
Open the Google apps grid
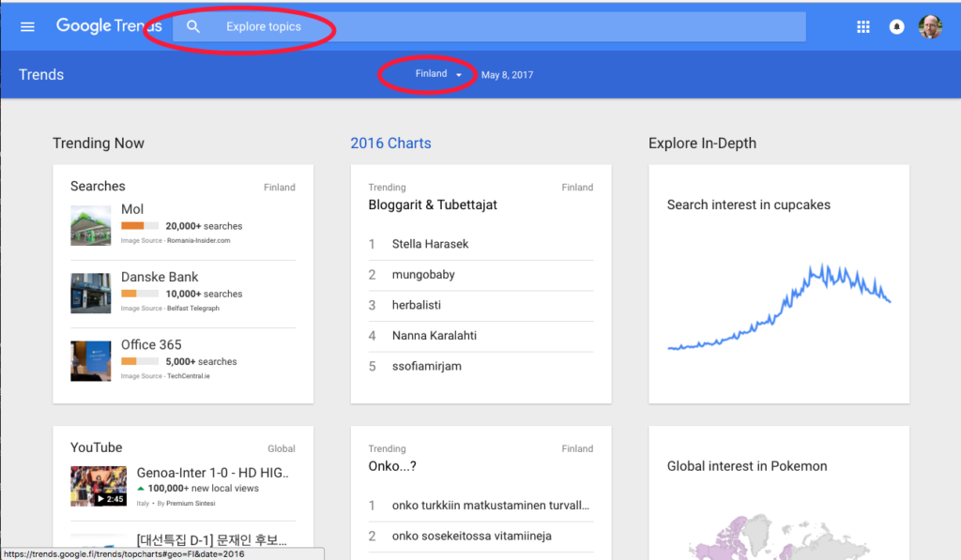(863, 27)
